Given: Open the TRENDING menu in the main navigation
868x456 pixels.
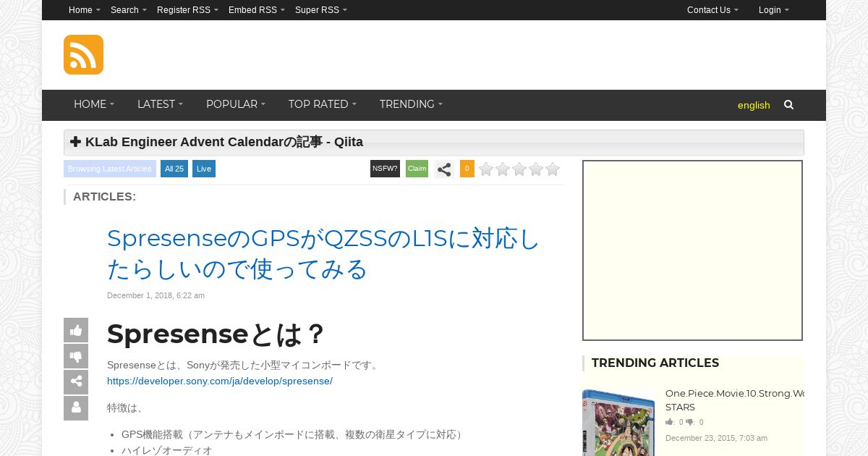Looking at the screenshot, I should (411, 104).
